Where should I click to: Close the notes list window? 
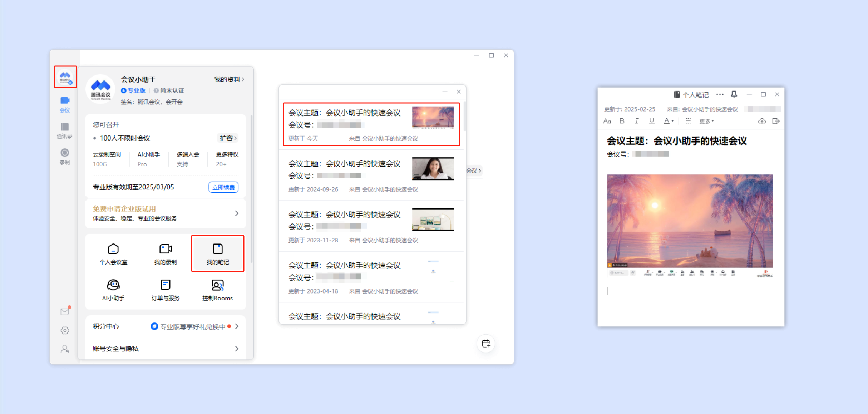click(x=459, y=92)
